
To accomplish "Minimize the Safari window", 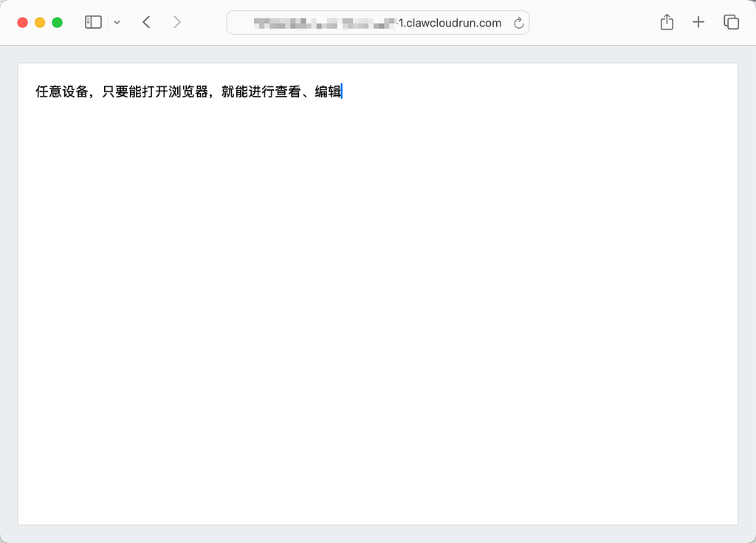I will point(40,23).
